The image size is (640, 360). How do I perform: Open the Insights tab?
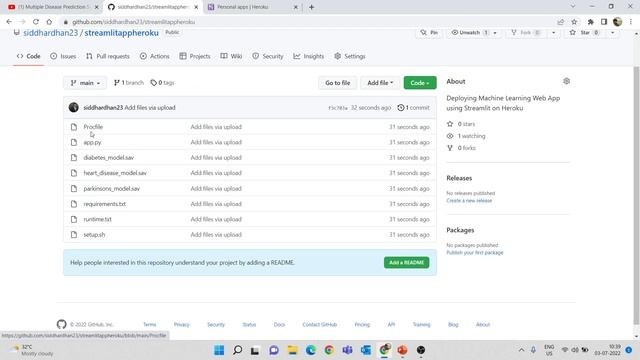(309, 56)
